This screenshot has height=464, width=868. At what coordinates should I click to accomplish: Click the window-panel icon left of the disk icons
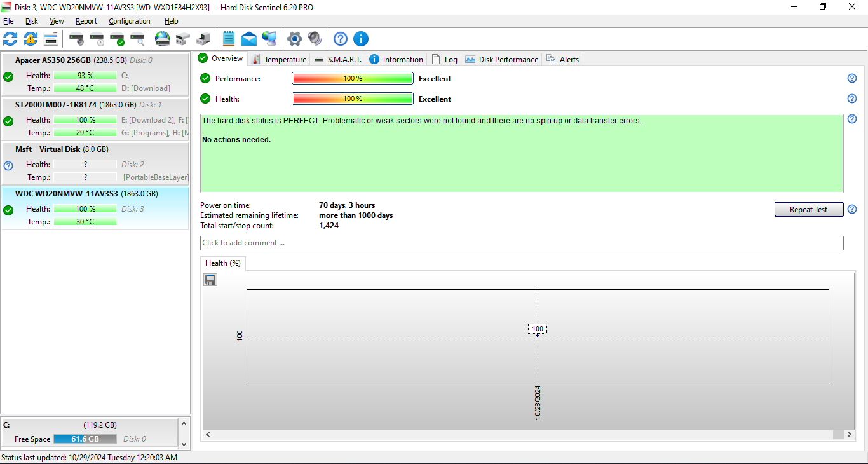[51, 39]
